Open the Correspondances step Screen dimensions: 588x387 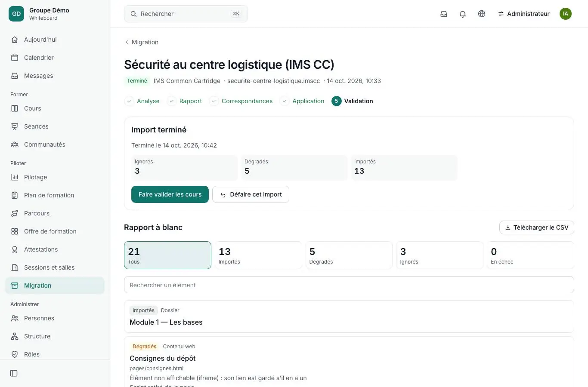click(x=241, y=101)
